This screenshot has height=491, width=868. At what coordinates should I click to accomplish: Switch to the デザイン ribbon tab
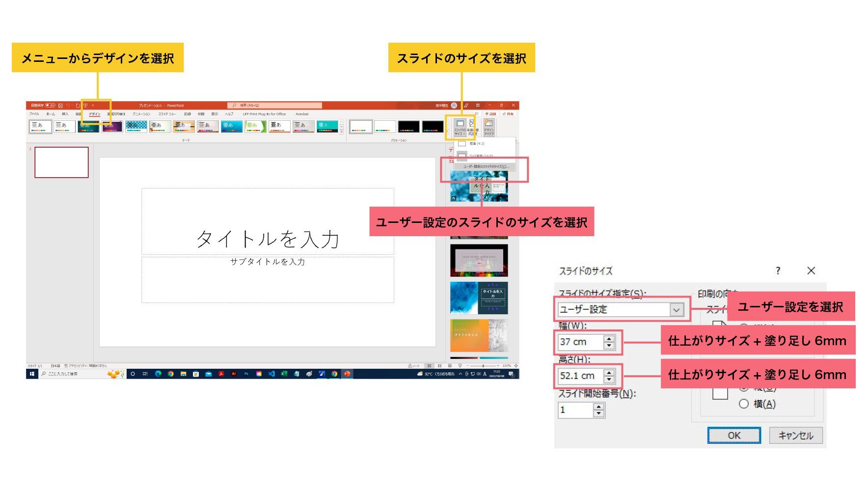(x=95, y=114)
